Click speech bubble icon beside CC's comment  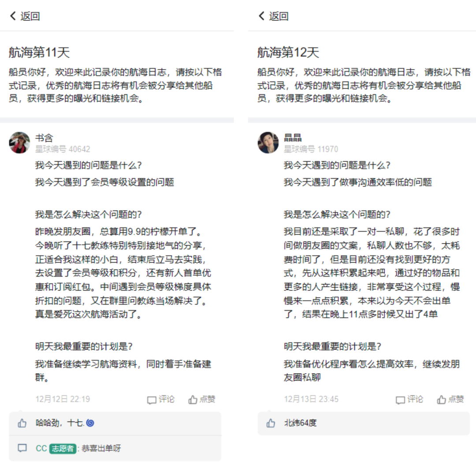22,448
